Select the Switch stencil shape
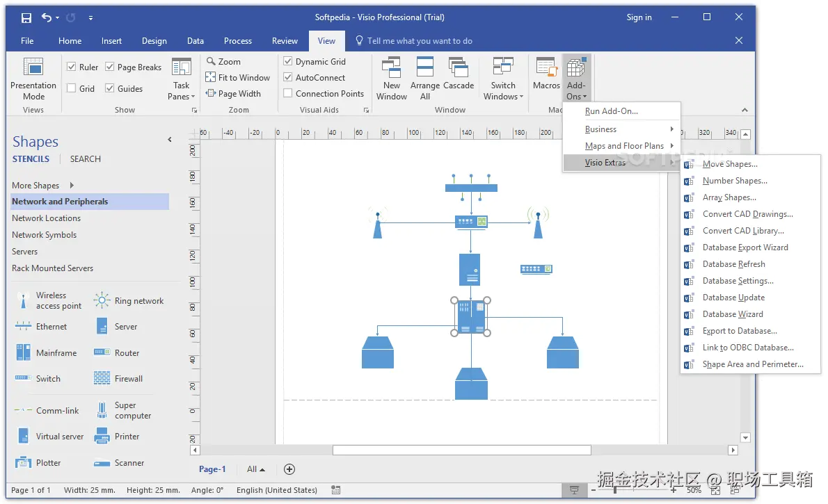The image size is (828, 504). [x=38, y=378]
